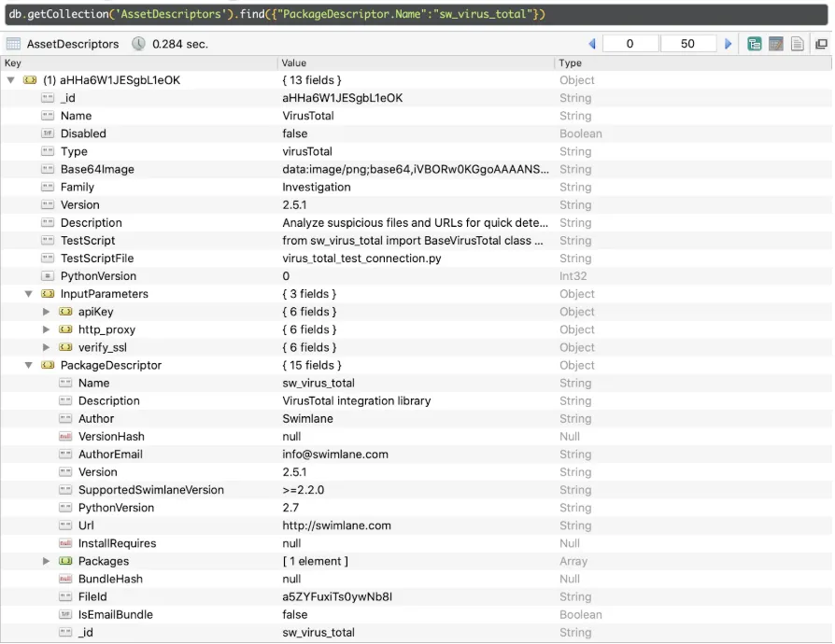
Task: Select the Int32 type cell
Action: (573, 276)
